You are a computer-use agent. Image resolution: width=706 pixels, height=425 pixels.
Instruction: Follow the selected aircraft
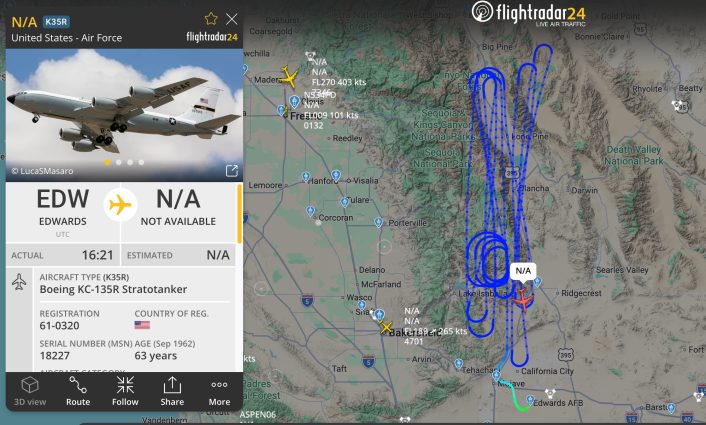125,391
